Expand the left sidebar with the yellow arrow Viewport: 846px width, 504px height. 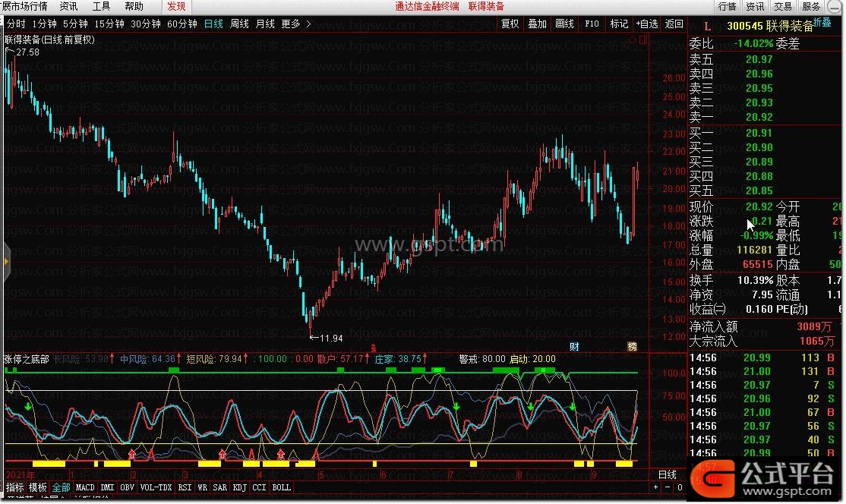6,262
